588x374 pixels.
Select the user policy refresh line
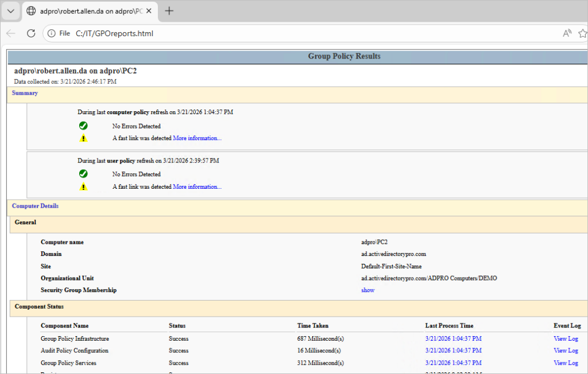149,161
